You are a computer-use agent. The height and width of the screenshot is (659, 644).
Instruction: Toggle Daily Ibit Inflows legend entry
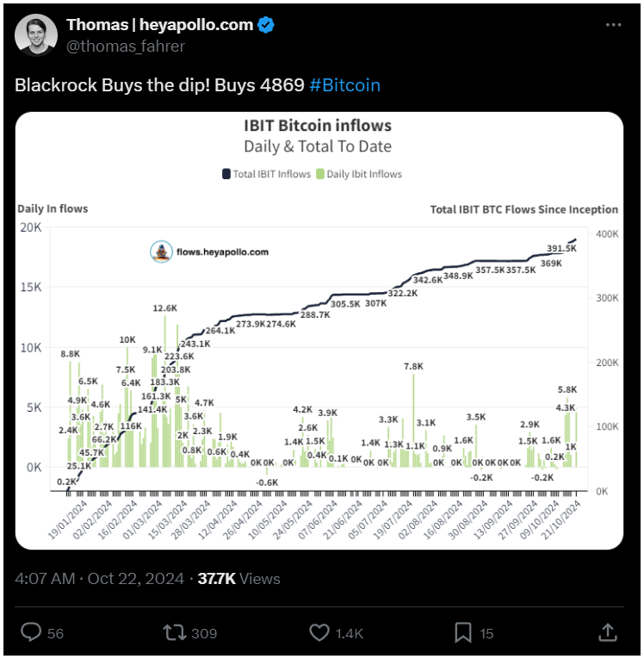[x=359, y=174]
